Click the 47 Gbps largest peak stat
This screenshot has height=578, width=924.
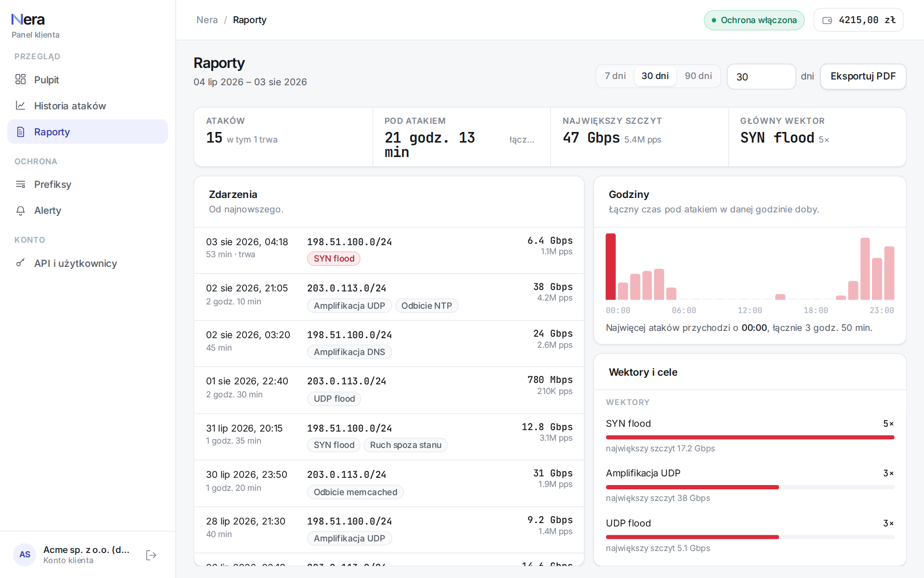(591, 138)
